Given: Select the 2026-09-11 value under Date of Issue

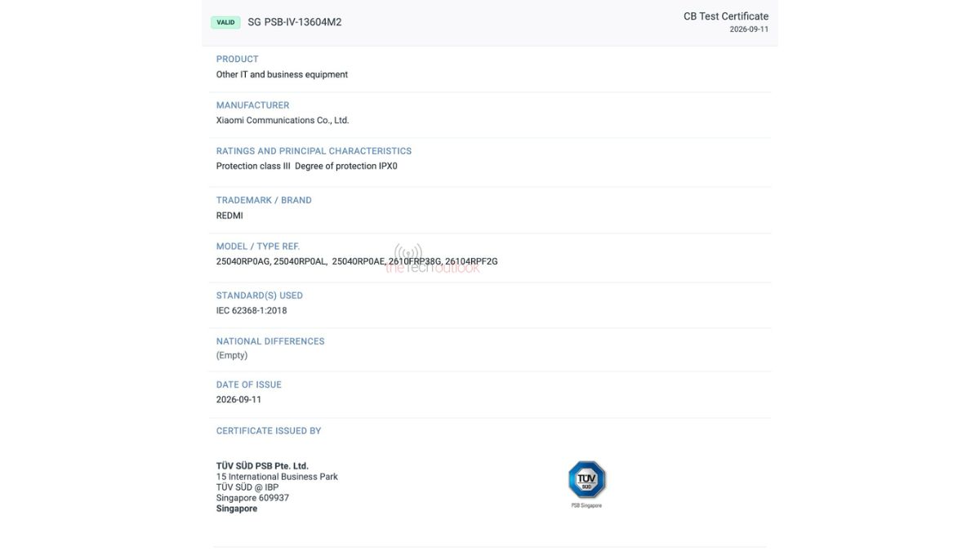Looking at the screenshot, I should point(239,399).
